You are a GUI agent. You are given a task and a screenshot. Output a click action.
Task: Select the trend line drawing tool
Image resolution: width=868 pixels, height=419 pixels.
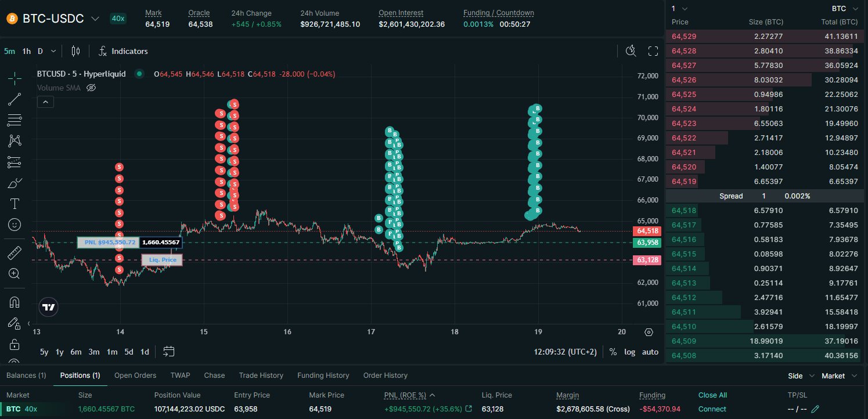pos(15,99)
